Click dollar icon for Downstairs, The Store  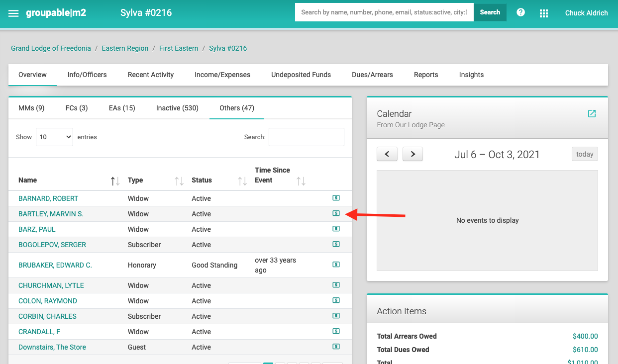(x=336, y=347)
